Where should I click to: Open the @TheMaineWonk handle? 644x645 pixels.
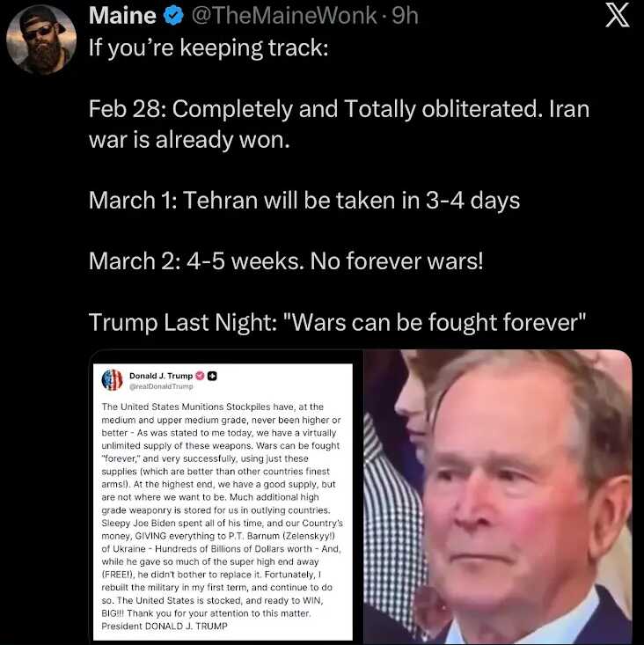282,15
